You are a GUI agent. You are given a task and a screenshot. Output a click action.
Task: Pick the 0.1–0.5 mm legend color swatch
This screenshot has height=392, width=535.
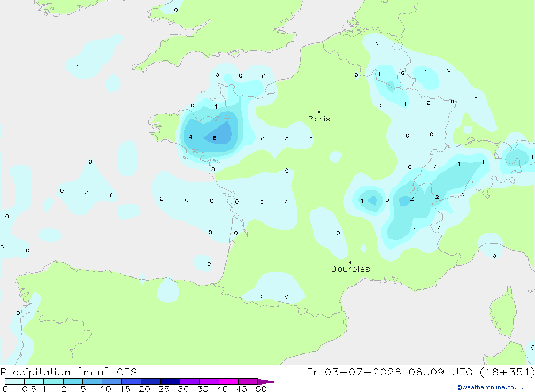(14, 381)
